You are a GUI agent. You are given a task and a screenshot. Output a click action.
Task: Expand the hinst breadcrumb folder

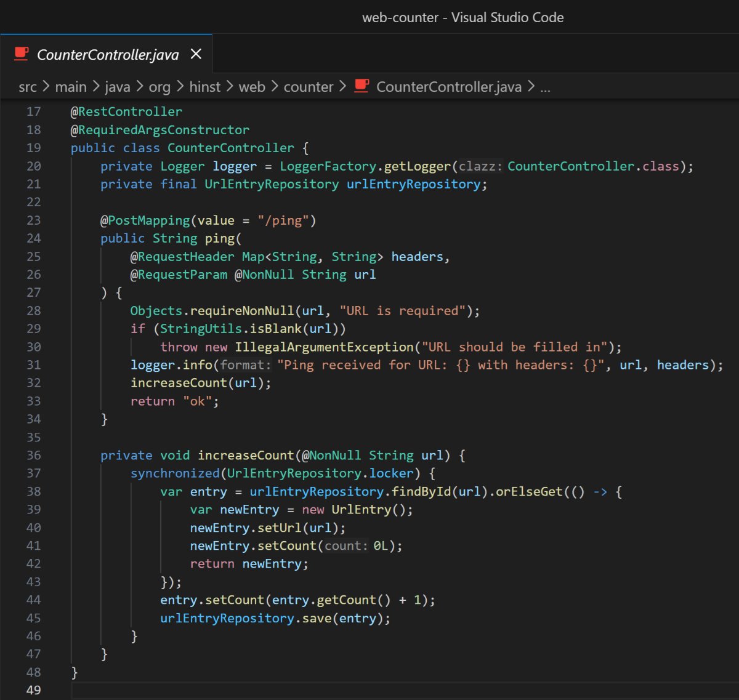(x=204, y=87)
